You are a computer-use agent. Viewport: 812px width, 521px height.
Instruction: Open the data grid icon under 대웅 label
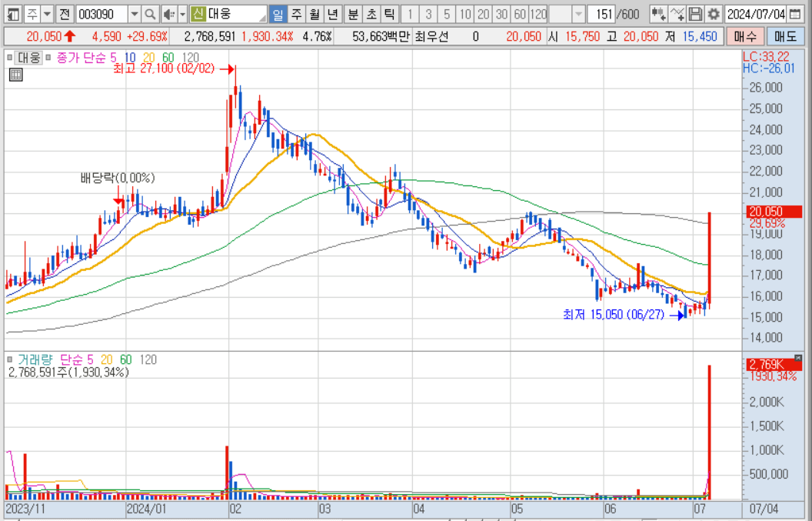tap(16, 75)
